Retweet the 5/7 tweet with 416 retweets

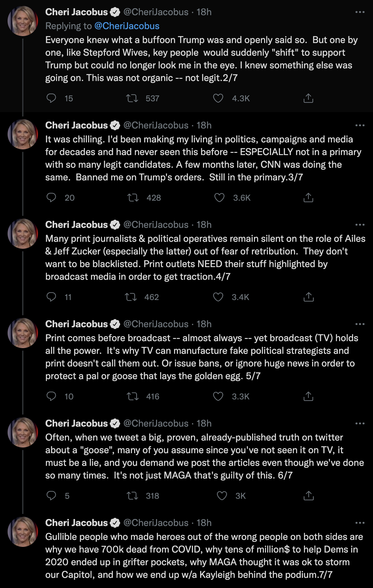pos(133,397)
